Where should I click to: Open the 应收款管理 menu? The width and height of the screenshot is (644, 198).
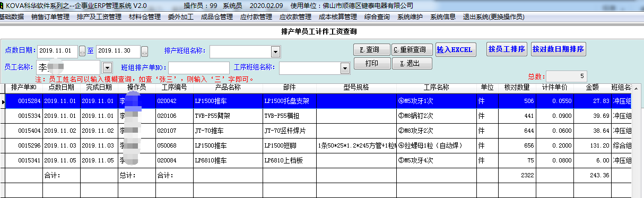coord(295,17)
